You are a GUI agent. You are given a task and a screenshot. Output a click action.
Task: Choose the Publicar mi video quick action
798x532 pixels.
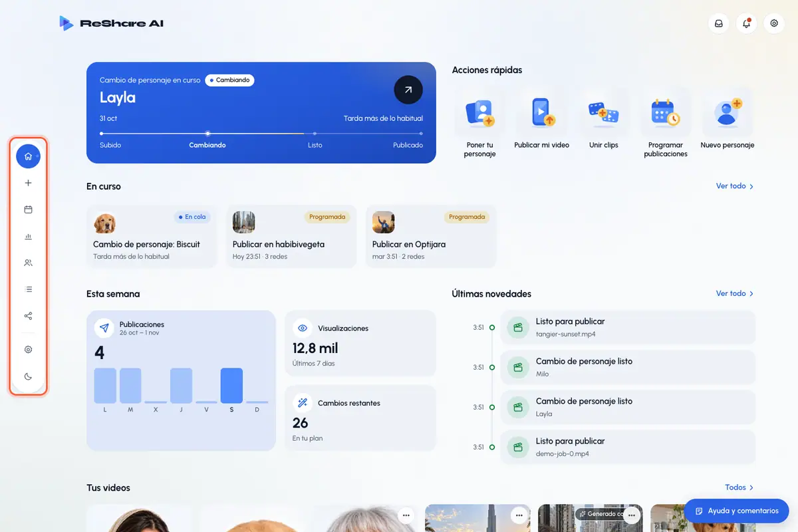[x=542, y=120]
